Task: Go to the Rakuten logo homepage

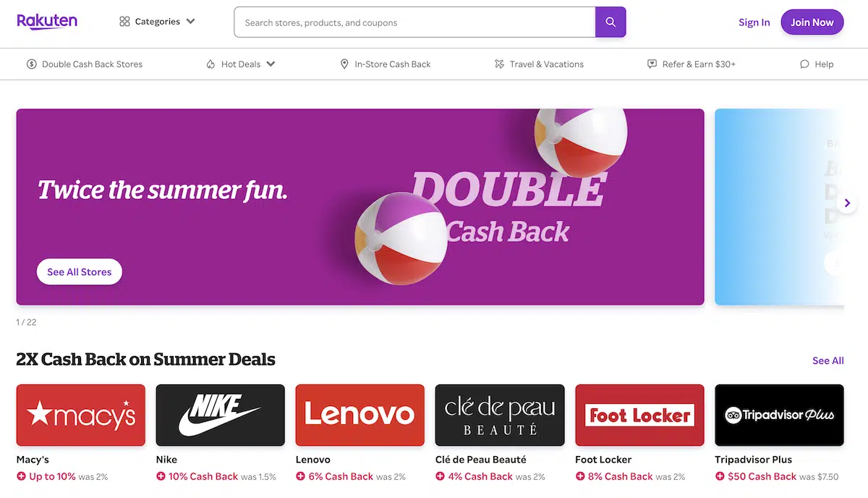Action: [x=47, y=21]
